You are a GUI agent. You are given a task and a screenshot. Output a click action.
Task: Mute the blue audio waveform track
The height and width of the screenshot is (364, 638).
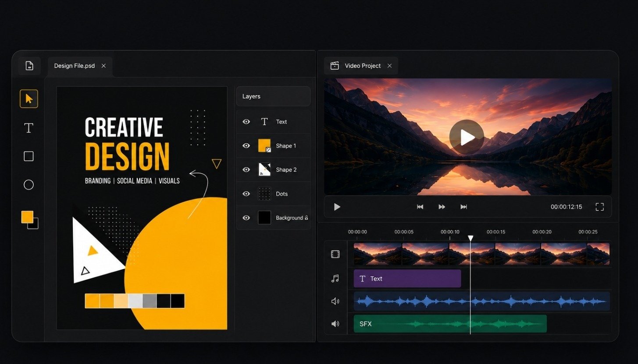tap(335, 301)
